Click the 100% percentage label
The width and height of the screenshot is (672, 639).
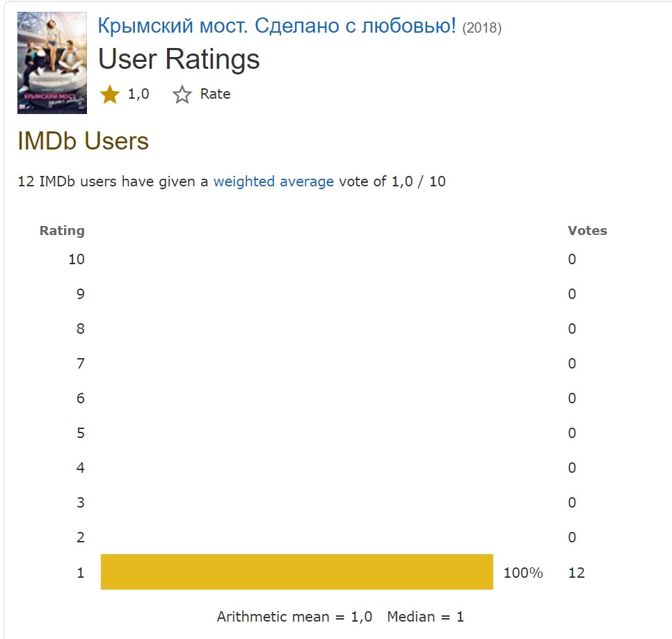[x=523, y=573]
